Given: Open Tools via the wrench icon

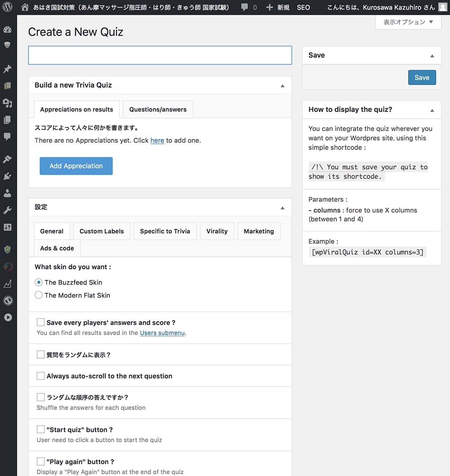Looking at the screenshot, I should point(7,210).
